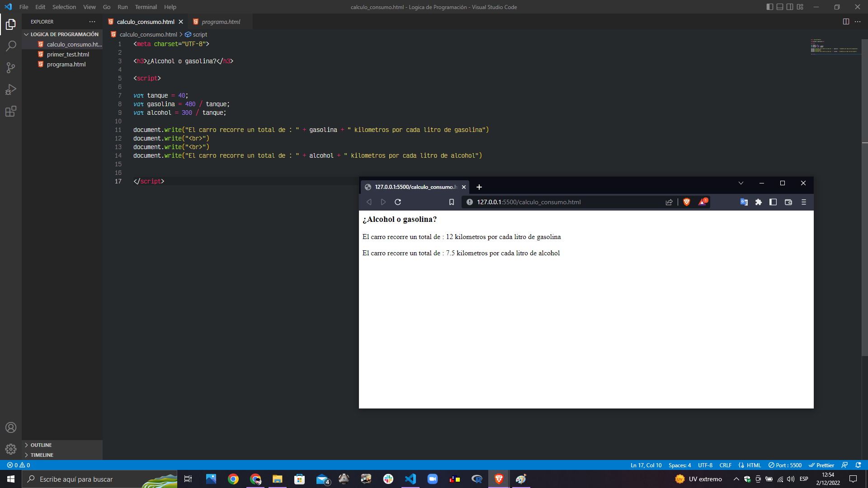This screenshot has width=868, height=488.
Task: Click the Windows search box
Action: (x=99, y=479)
